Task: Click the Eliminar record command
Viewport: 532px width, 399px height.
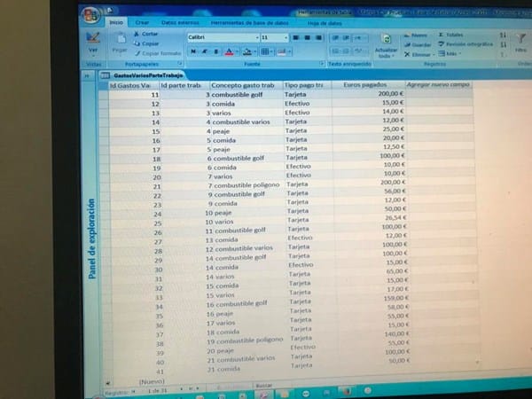Action: [418, 54]
